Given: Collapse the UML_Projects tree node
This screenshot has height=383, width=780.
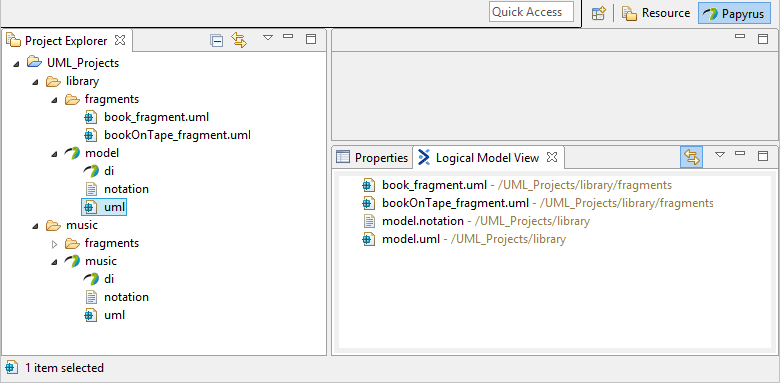Looking at the screenshot, I should pyautogui.click(x=17, y=64).
